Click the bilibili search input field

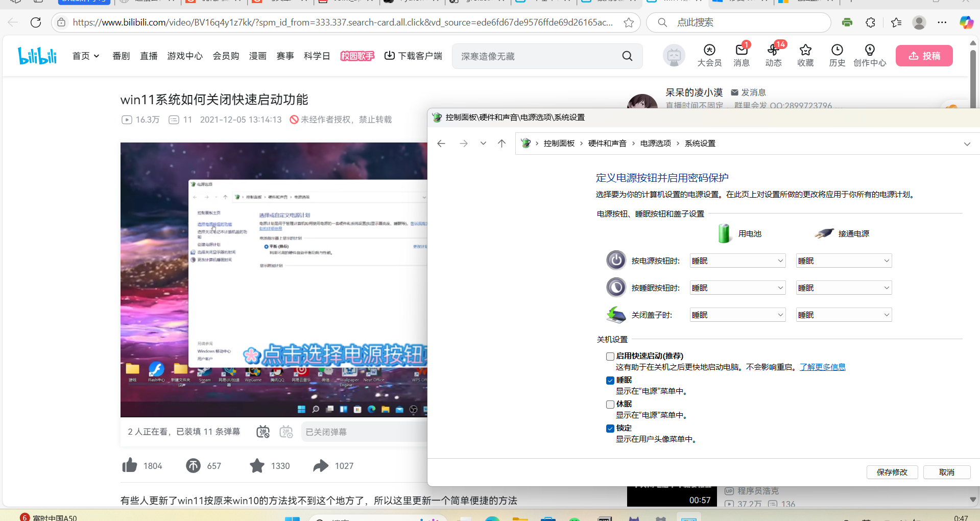[536, 56]
